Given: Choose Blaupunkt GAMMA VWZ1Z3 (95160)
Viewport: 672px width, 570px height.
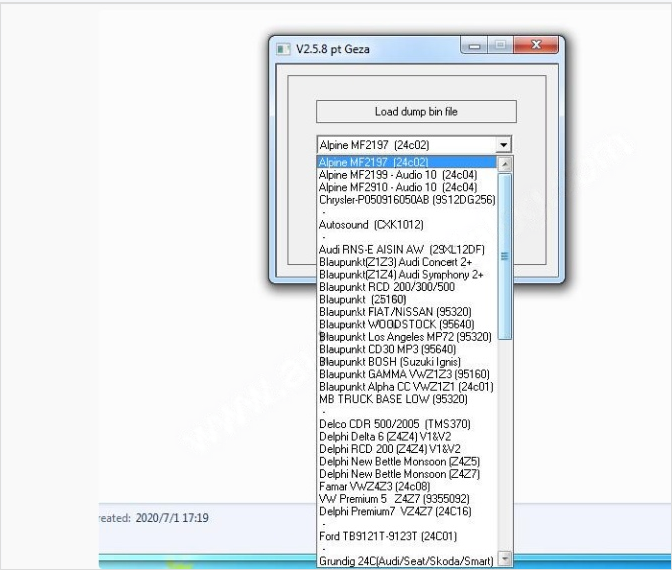Looking at the screenshot, I should (x=407, y=374).
